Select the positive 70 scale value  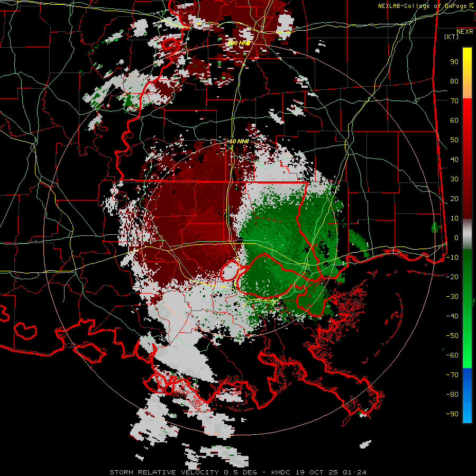pos(454,101)
